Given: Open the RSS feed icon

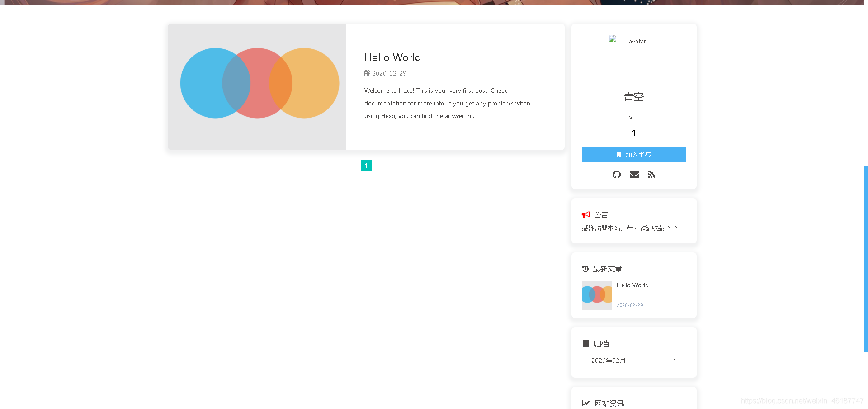Looking at the screenshot, I should [x=651, y=175].
